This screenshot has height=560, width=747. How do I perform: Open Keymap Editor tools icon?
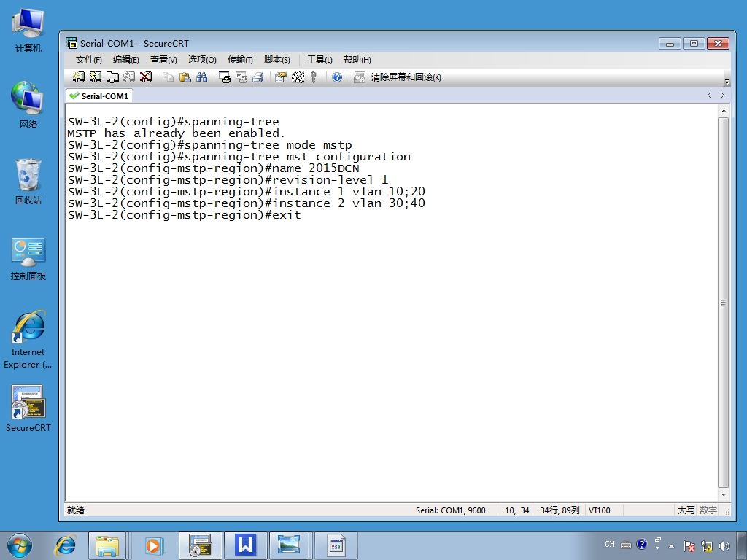(298, 77)
